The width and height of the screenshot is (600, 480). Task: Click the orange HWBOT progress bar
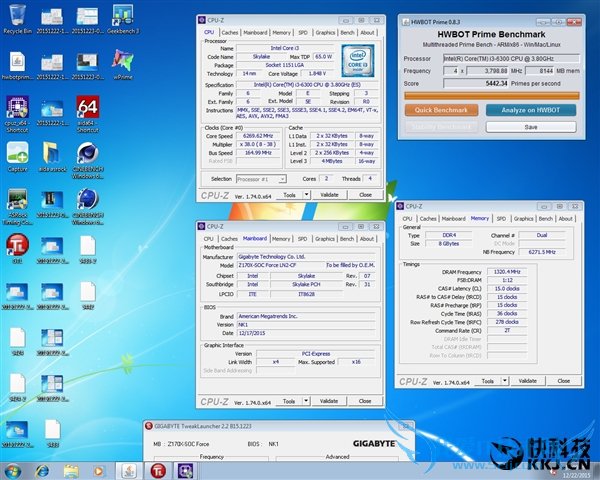(492, 96)
